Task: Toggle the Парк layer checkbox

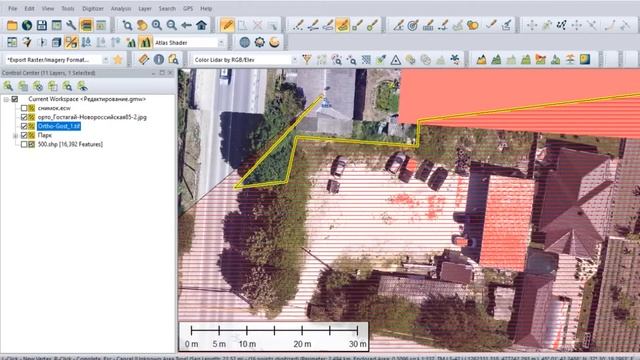Action: point(24,135)
